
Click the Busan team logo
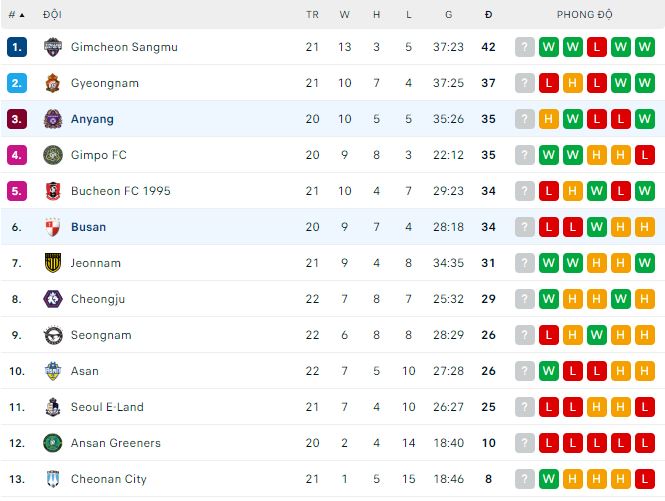click(x=53, y=227)
